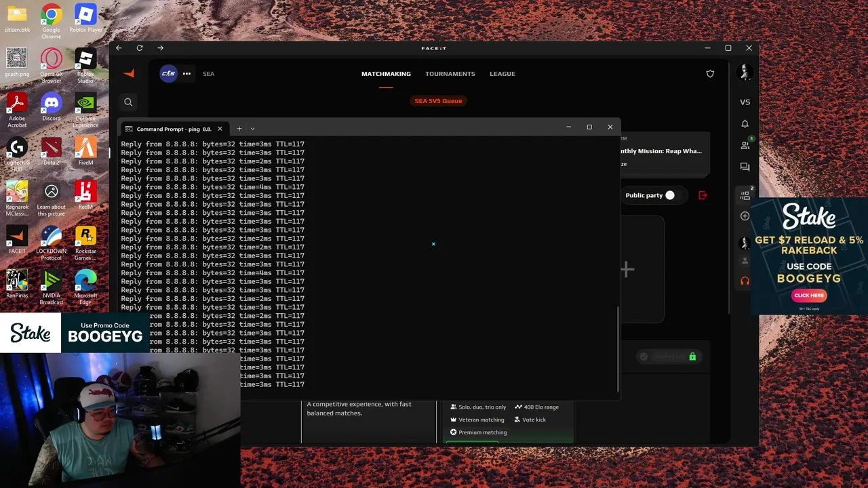Go back in the FACEIT window

(119, 48)
